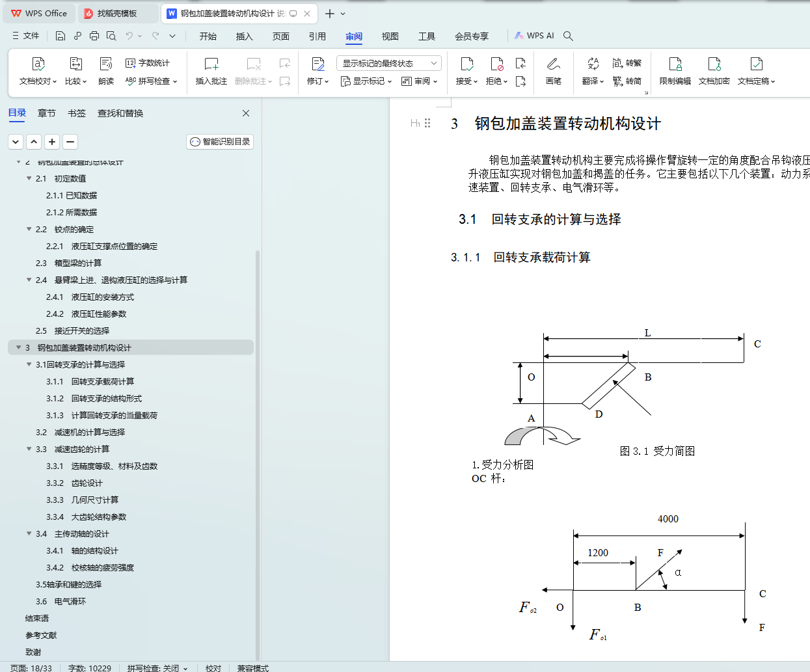This screenshot has height=672, width=810.
Task: Click the 接受 accept change icon
Action: coord(466,64)
